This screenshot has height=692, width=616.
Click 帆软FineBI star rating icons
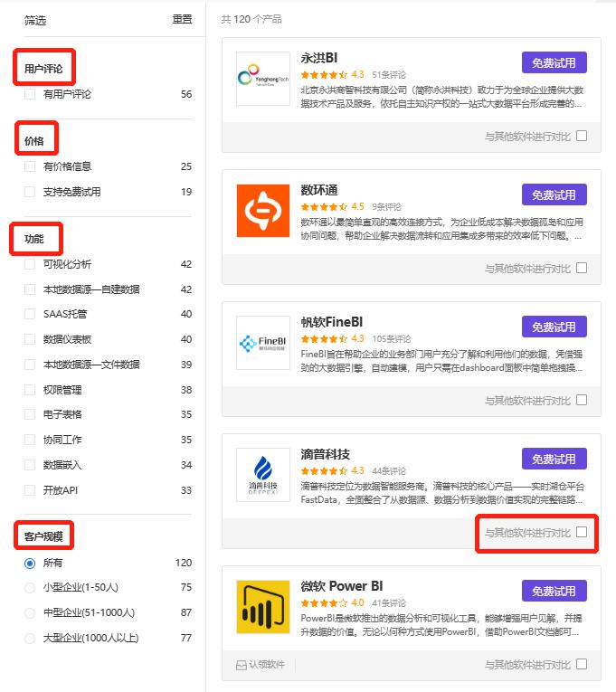325,338
